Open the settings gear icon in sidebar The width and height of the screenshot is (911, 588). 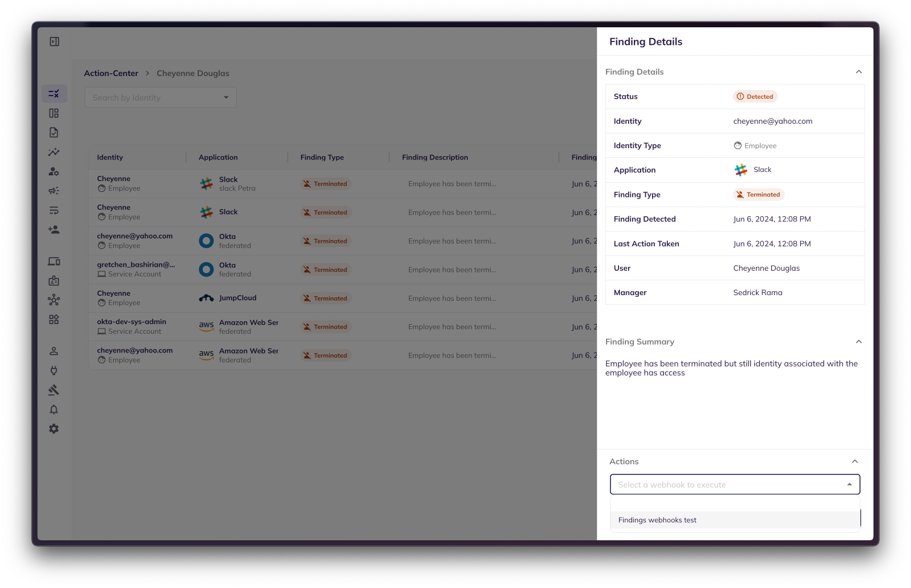coord(54,429)
